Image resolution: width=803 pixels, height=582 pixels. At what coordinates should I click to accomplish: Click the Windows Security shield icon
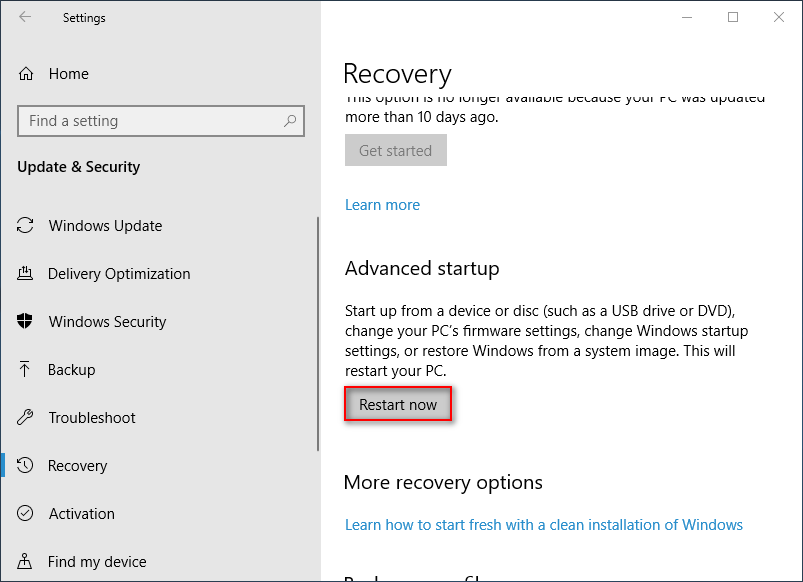[x=26, y=322]
